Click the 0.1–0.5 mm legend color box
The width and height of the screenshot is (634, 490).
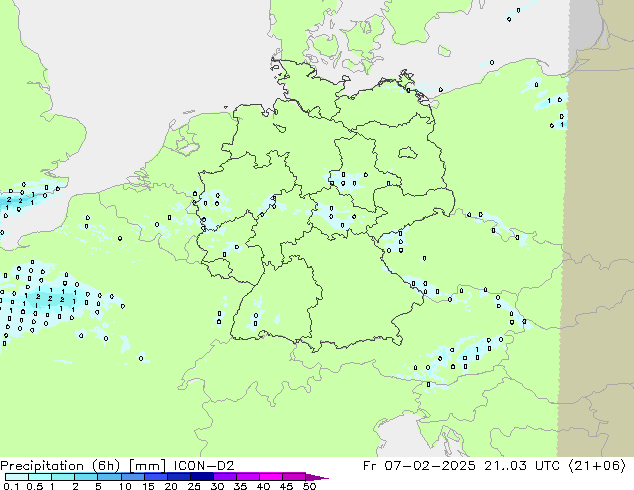pos(17,477)
